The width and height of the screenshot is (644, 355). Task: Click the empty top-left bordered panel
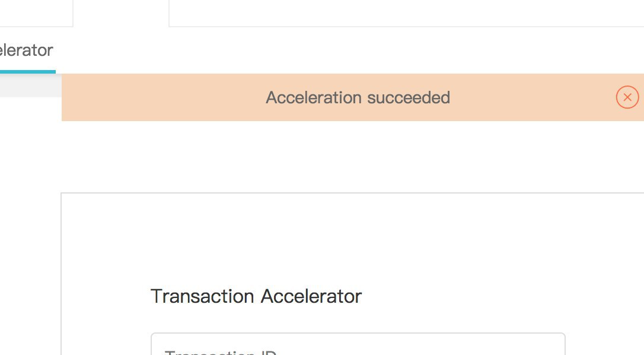click(x=36, y=13)
